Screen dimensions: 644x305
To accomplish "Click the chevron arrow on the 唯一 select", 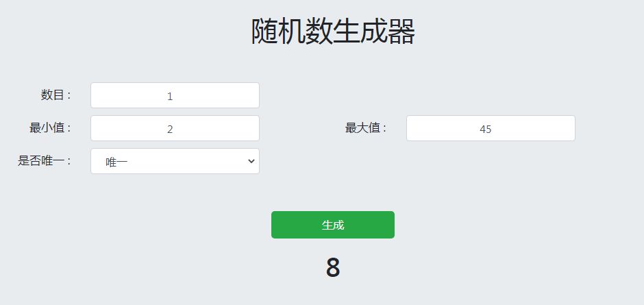I will [251, 161].
